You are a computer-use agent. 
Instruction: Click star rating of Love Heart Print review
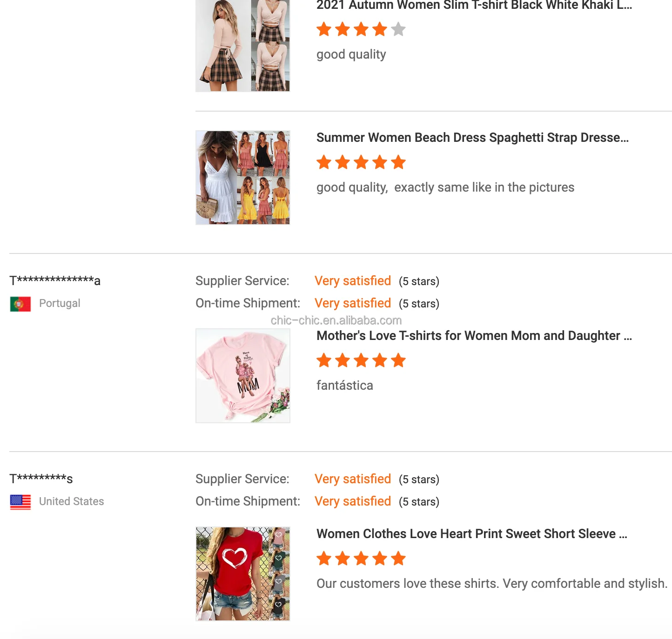361,559
